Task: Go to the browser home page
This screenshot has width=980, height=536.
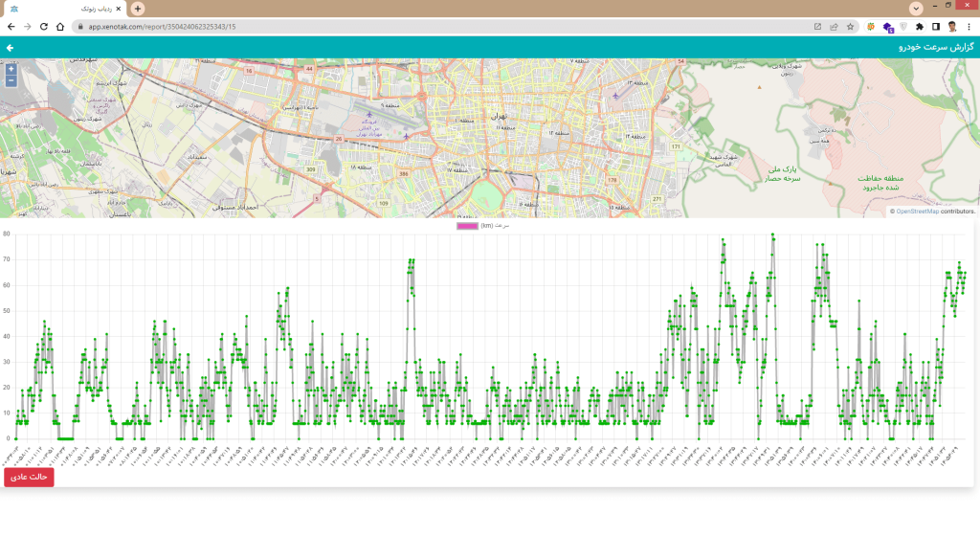Action: (x=59, y=27)
